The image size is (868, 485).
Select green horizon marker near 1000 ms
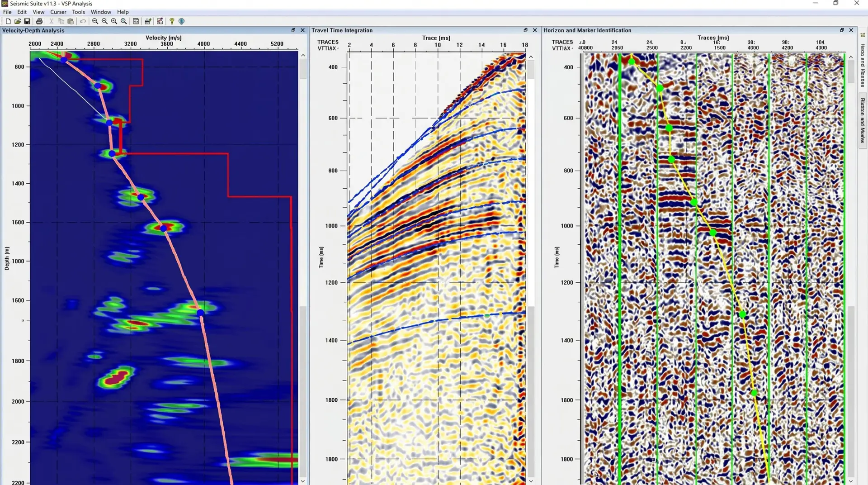[713, 233]
